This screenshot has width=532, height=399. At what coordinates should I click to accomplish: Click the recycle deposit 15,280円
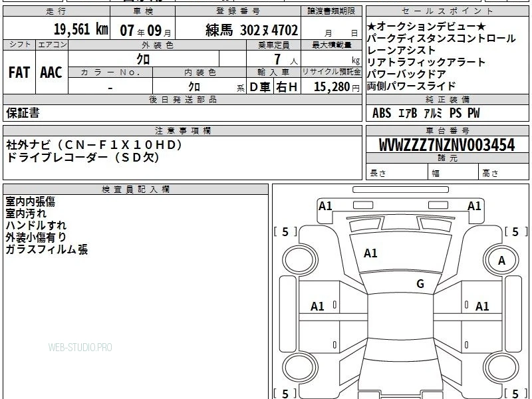click(336, 87)
